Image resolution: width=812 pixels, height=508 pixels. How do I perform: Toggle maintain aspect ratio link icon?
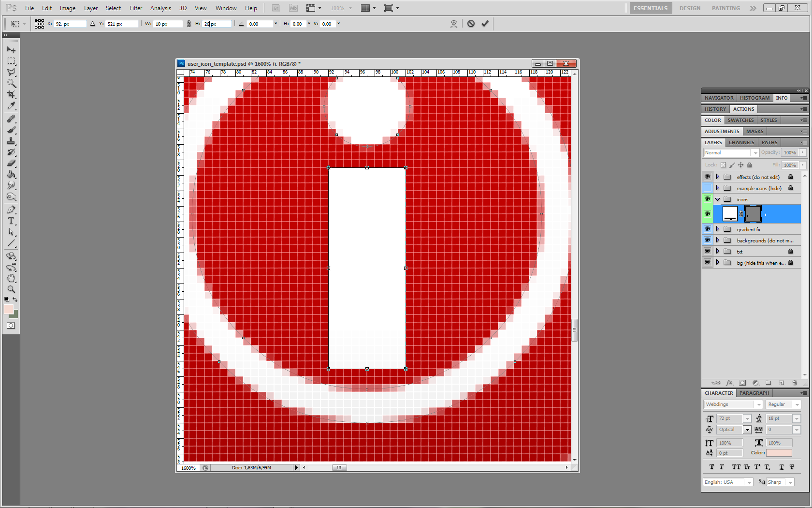click(x=189, y=24)
